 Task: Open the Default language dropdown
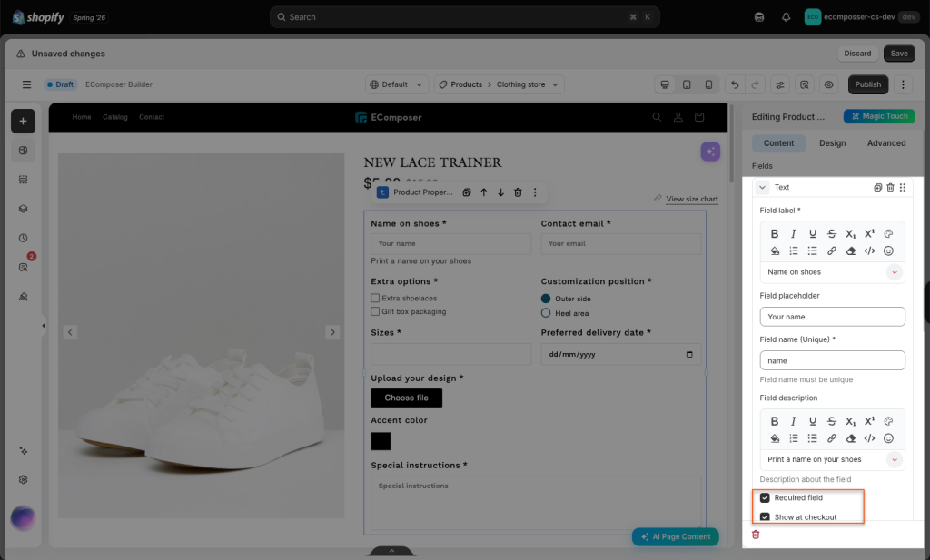397,84
